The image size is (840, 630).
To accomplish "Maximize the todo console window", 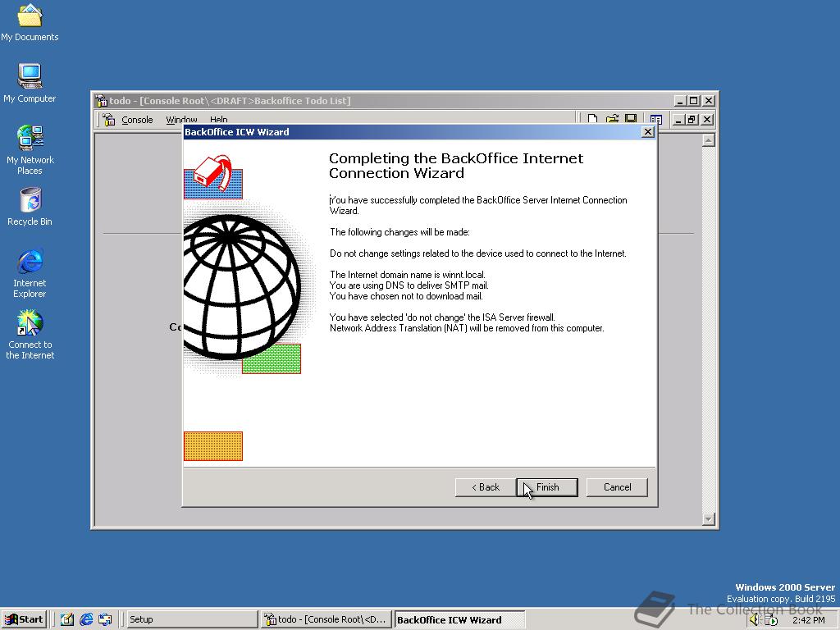I will click(694, 101).
